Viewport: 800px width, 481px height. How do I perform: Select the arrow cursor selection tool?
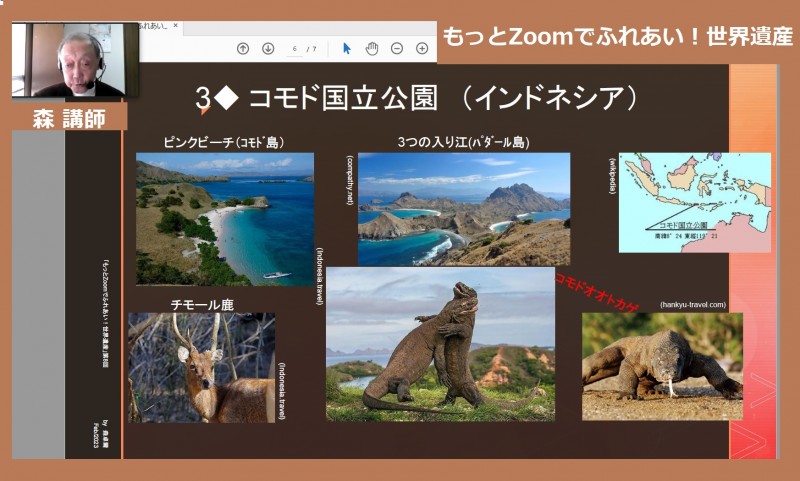(347, 48)
